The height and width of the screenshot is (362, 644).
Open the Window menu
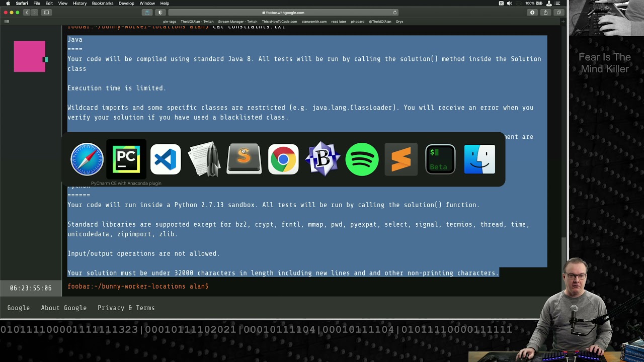click(147, 3)
